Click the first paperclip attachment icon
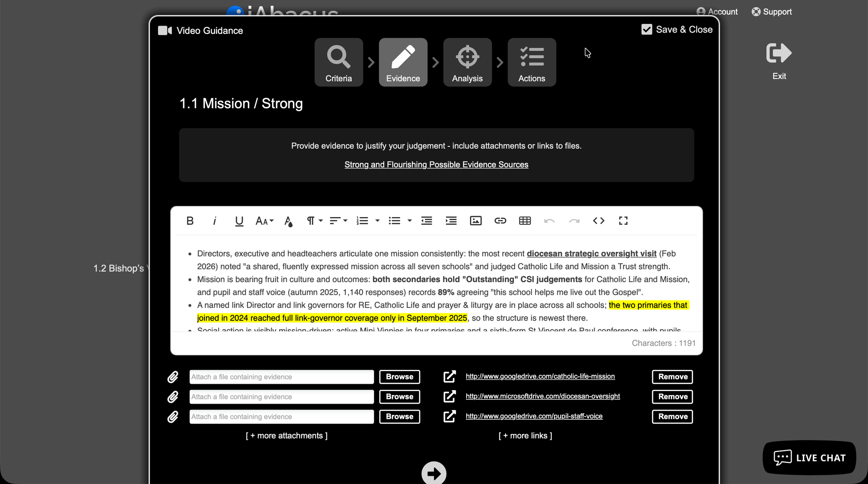Viewport: 868px width, 484px height. 173,377
